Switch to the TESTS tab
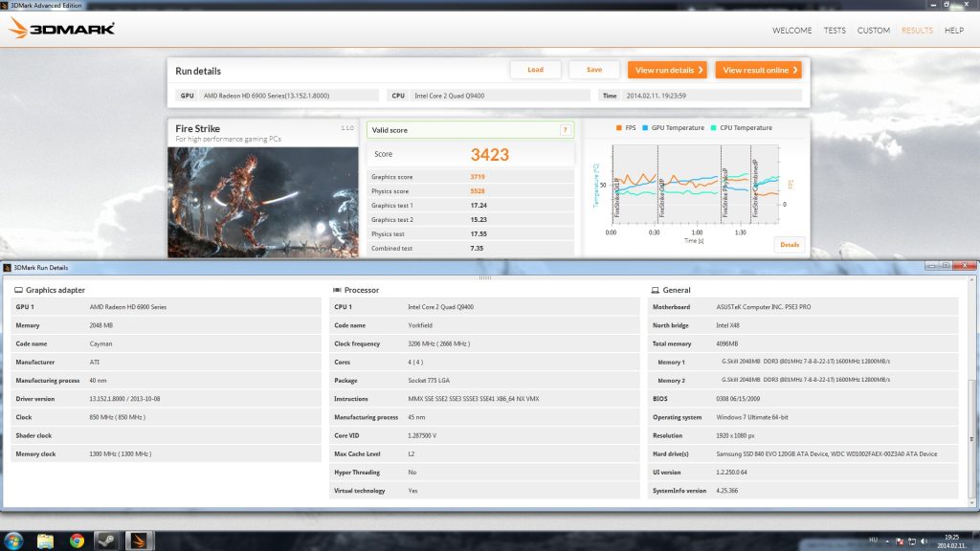The height and width of the screenshot is (551, 980). (835, 30)
